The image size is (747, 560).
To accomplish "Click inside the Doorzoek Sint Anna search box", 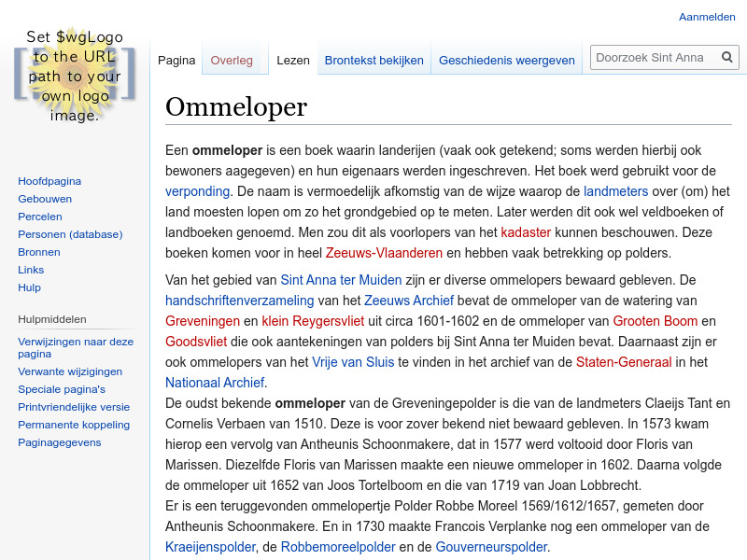I will pos(654,57).
